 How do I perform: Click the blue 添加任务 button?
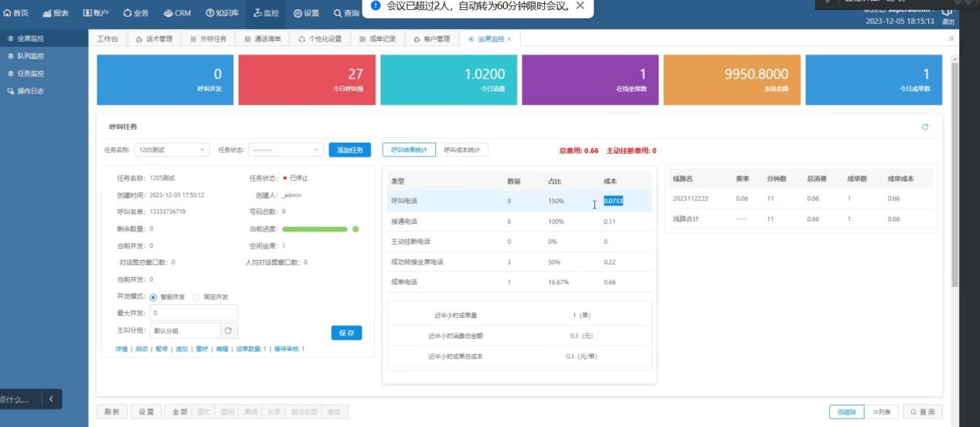click(349, 150)
